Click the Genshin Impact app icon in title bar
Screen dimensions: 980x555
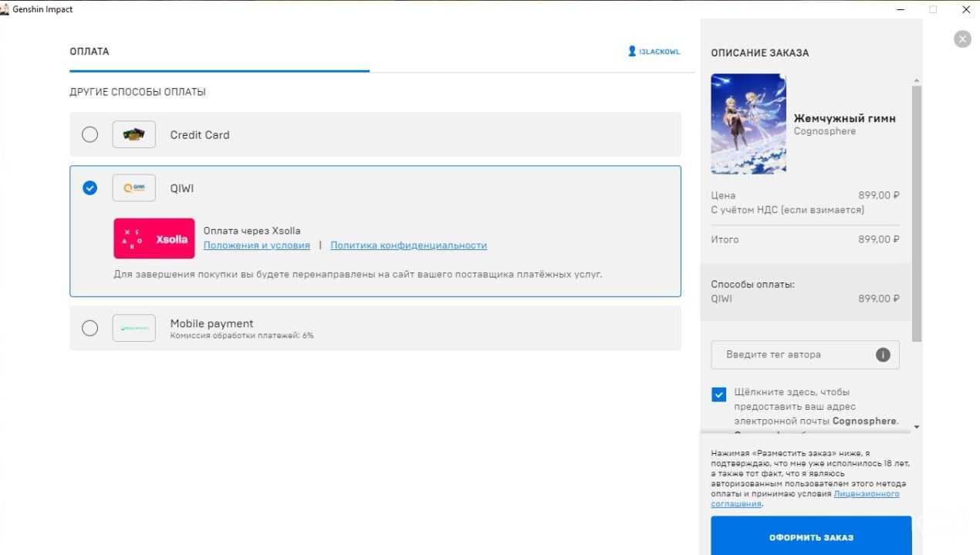coord(5,9)
